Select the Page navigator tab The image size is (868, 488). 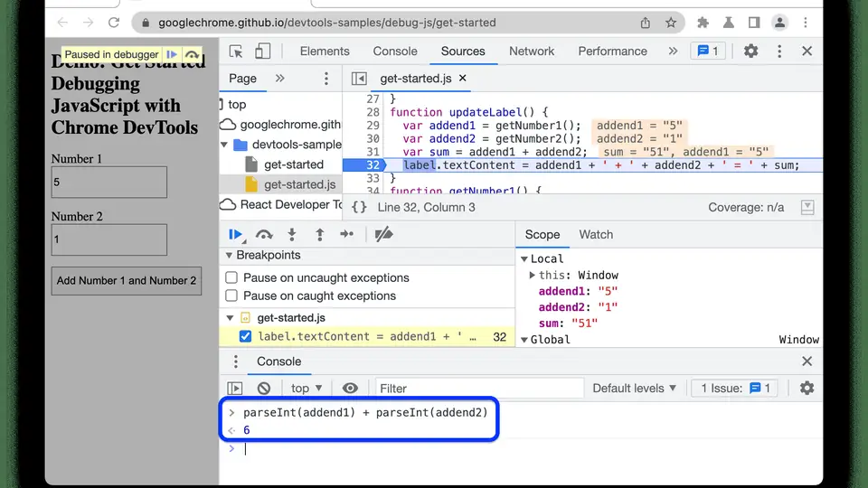[242, 79]
